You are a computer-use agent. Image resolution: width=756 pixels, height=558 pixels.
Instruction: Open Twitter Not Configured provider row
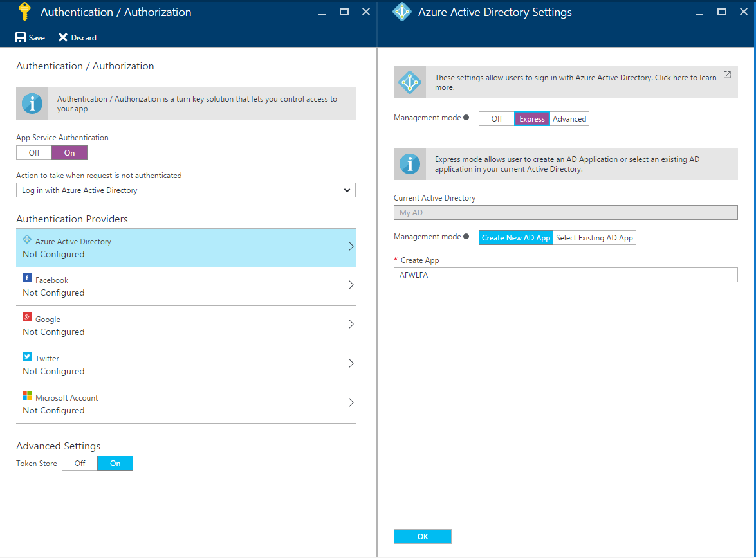pos(186,364)
